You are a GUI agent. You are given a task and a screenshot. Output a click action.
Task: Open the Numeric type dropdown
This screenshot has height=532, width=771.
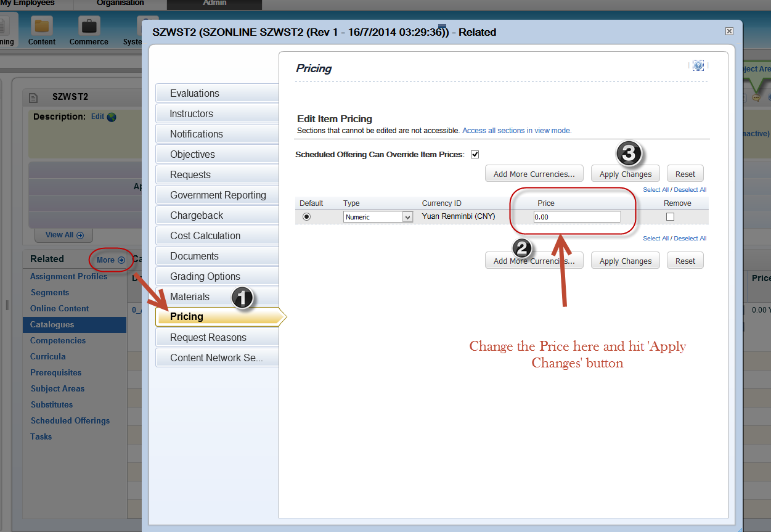(x=378, y=217)
